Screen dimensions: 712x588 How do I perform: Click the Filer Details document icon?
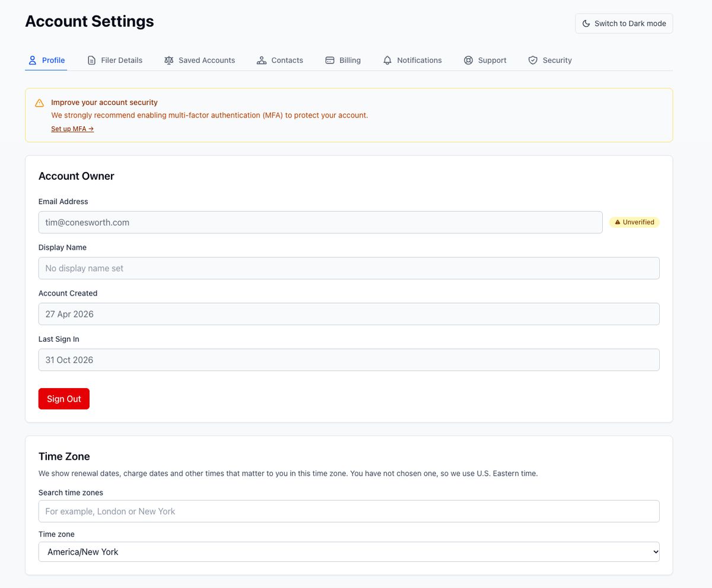(91, 60)
